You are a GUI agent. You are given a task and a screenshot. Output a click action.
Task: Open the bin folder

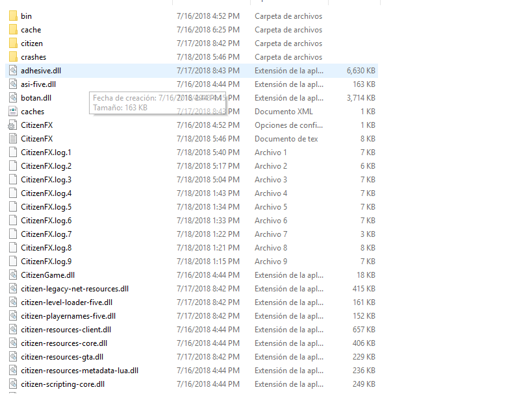pyautogui.click(x=23, y=16)
